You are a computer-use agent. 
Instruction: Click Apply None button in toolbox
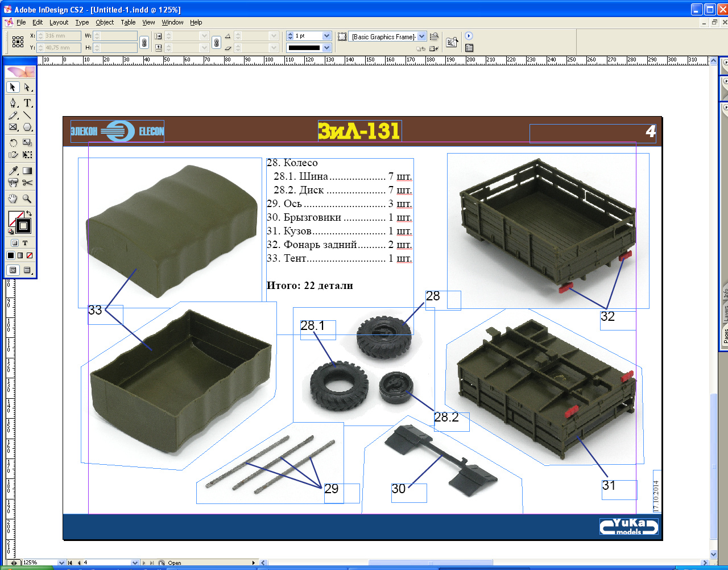30,255
